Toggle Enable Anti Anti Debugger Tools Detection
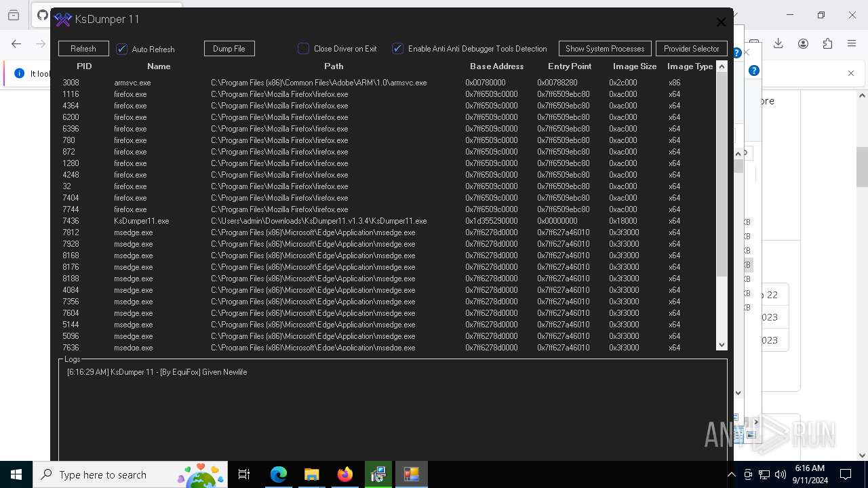868x488 pixels. (398, 49)
